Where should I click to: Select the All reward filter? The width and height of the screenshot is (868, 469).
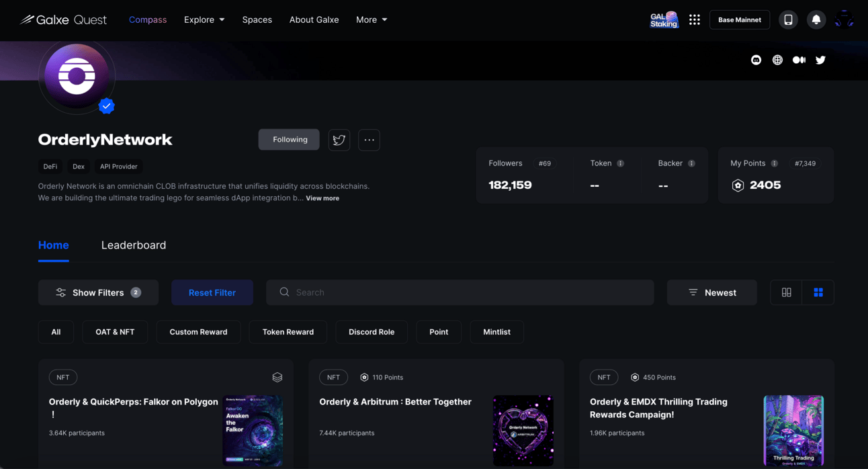56,332
